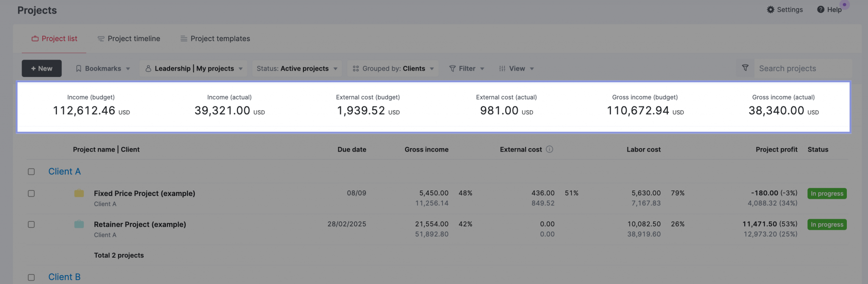Expand Leadership | My projects selector

coord(193,69)
